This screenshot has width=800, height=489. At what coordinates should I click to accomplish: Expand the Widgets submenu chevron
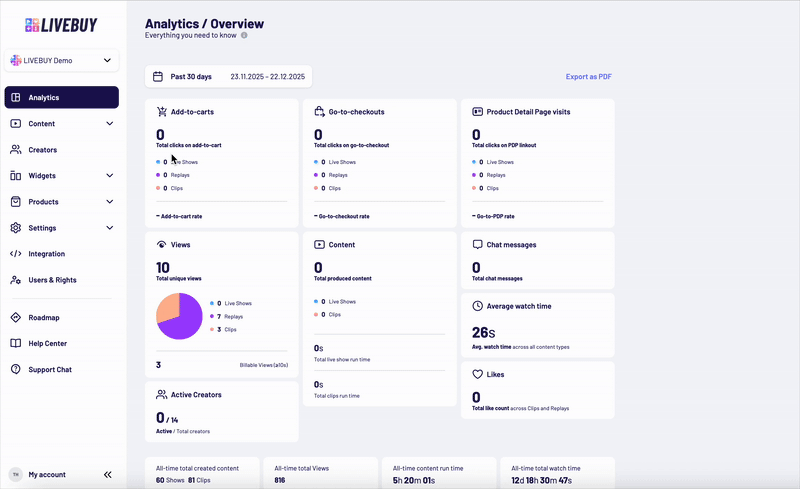click(109, 176)
